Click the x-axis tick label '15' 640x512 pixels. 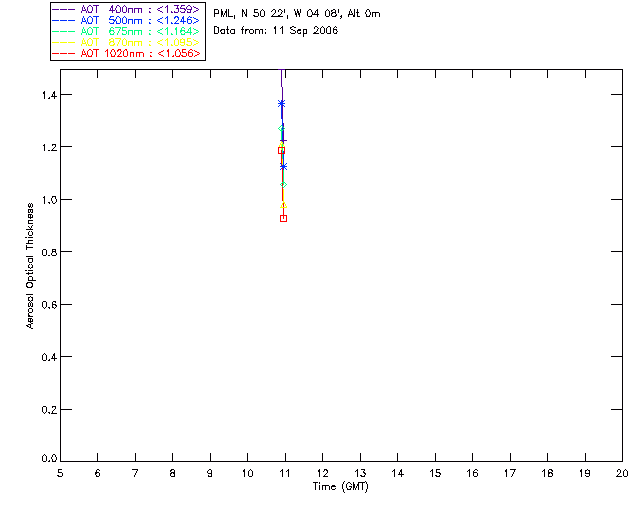(x=435, y=473)
